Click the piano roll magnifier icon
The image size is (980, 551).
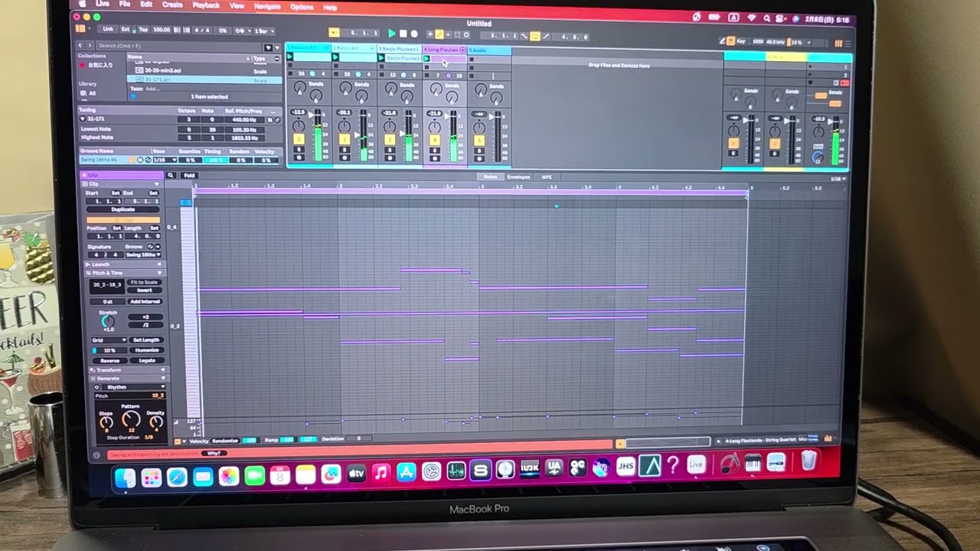point(171,175)
